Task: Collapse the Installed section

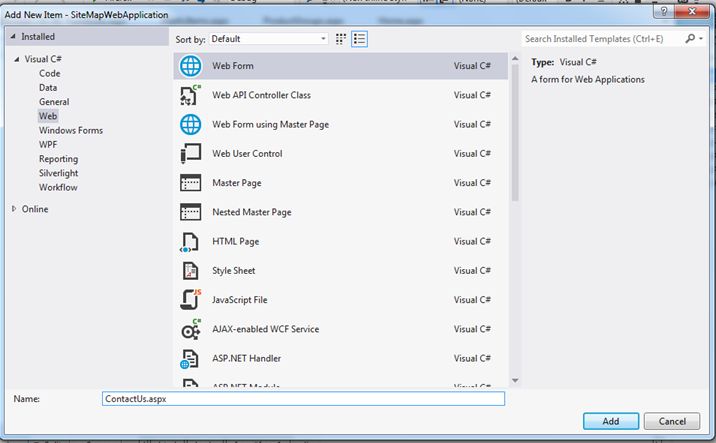Action: pos(13,37)
